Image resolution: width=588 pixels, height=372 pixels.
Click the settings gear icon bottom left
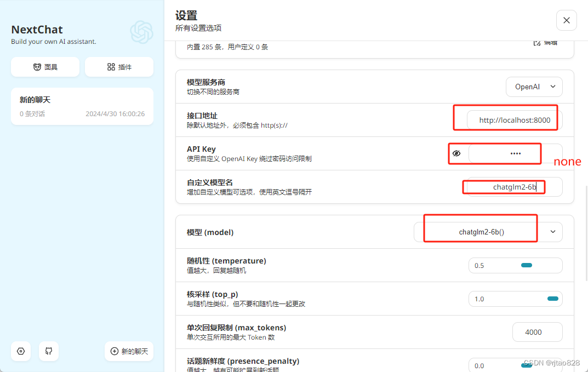coord(21,351)
